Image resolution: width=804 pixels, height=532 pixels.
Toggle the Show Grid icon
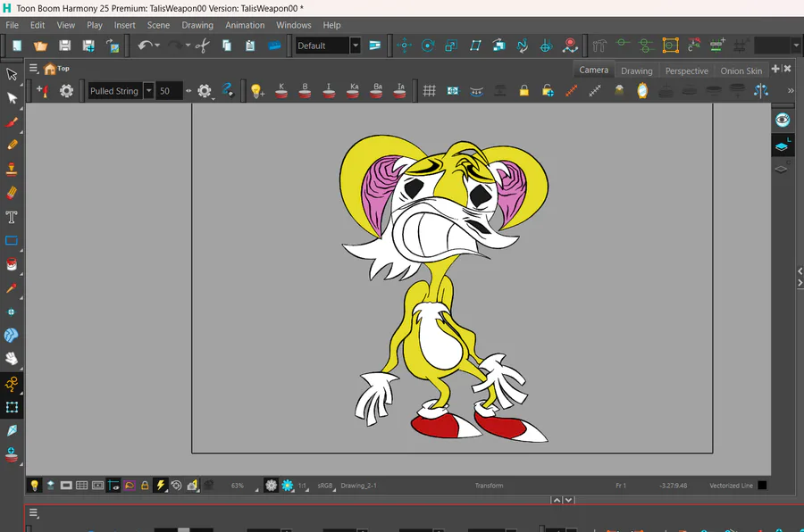click(x=429, y=91)
